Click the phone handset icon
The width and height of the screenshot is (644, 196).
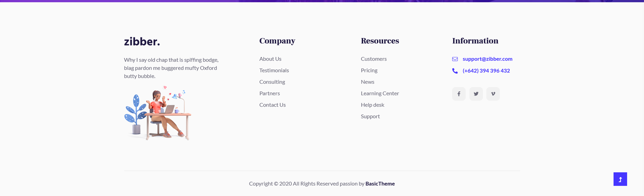pos(455,71)
